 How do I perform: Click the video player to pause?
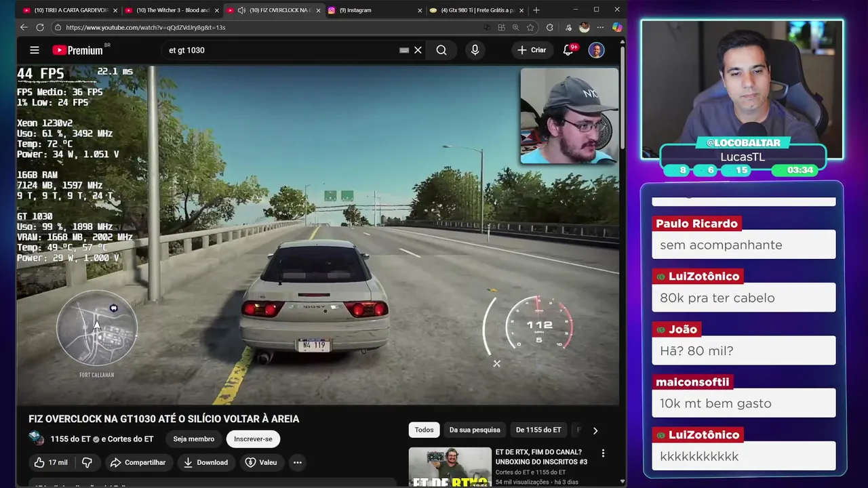317,235
